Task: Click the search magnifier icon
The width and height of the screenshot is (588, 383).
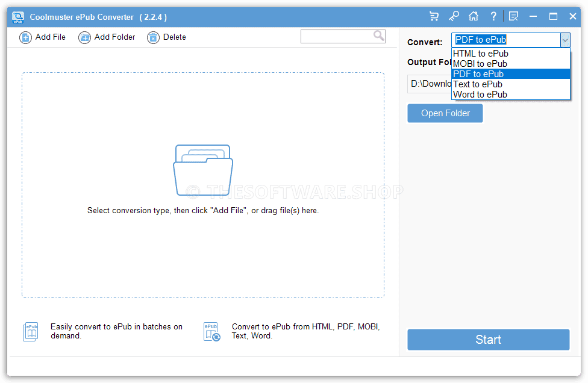Action: 379,36
